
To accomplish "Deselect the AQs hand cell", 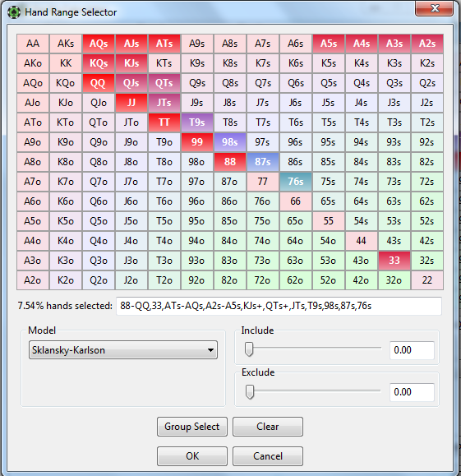I will [x=99, y=44].
